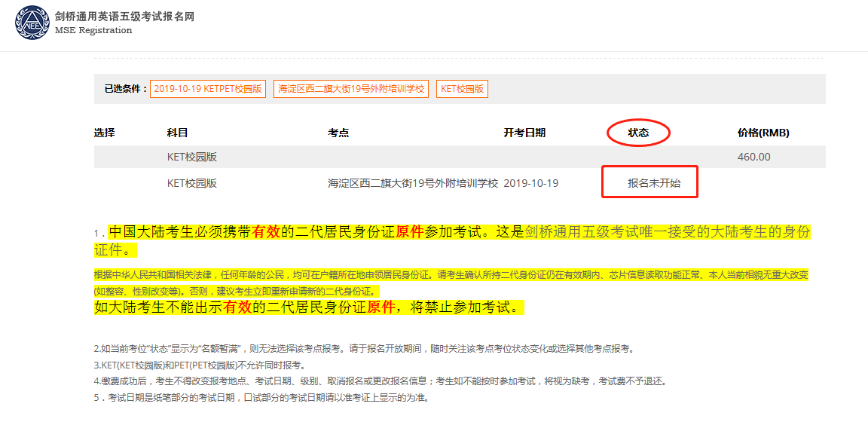Click the NEEA logo icon
Image resolution: width=868 pixels, height=428 pixels.
coord(32,23)
